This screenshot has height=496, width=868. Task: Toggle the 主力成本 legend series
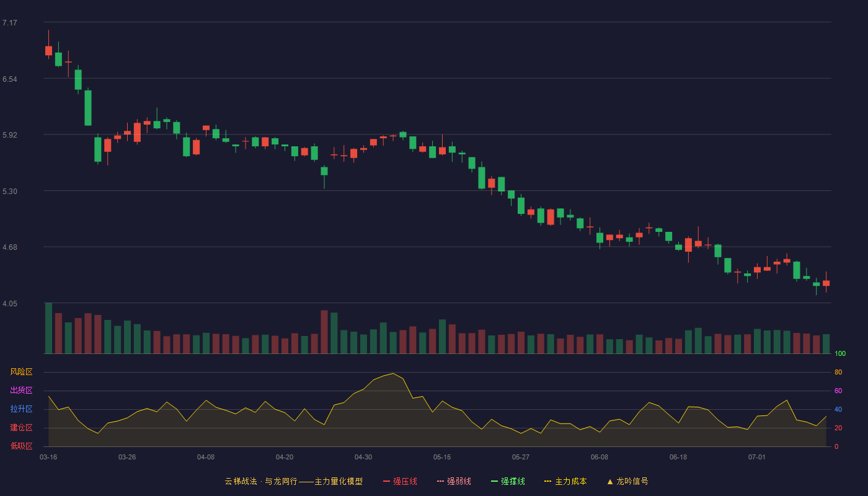click(x=565, y=481)
